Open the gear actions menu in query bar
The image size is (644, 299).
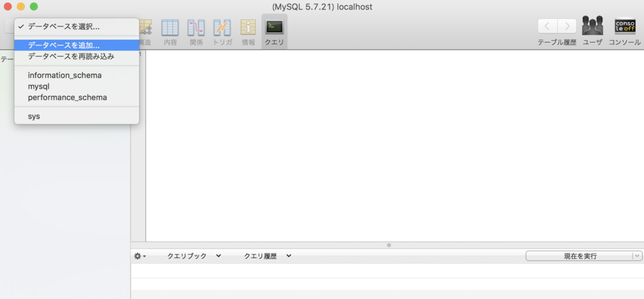click(140, 256)
